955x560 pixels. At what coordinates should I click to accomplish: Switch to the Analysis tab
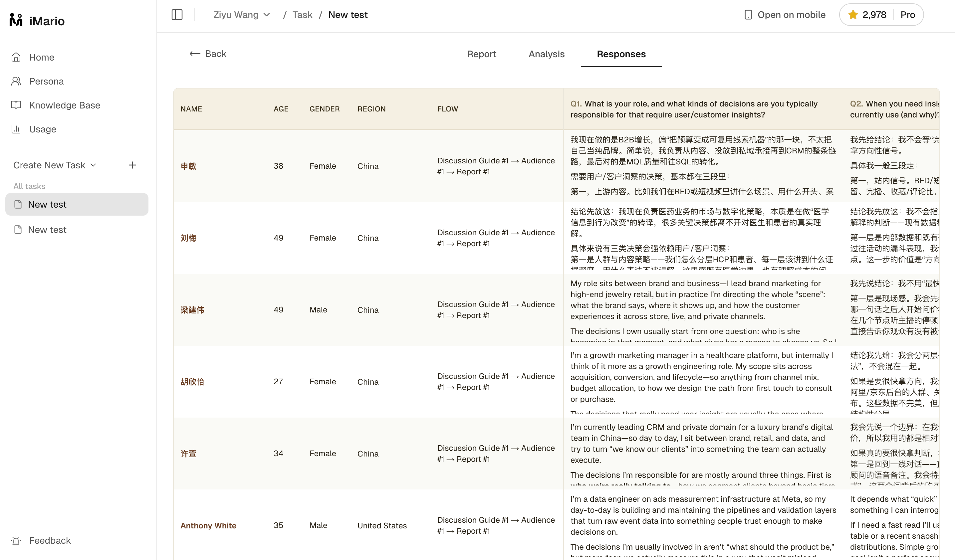tap(547, 54)
